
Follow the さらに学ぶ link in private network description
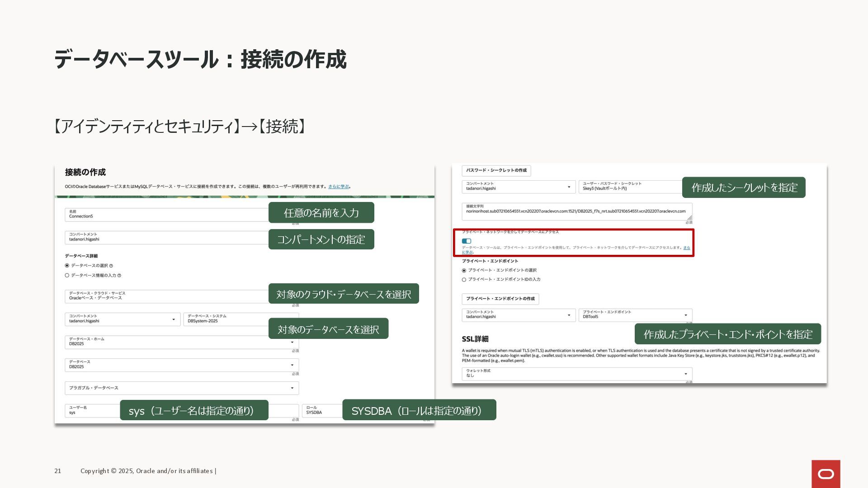pos(686,248)
